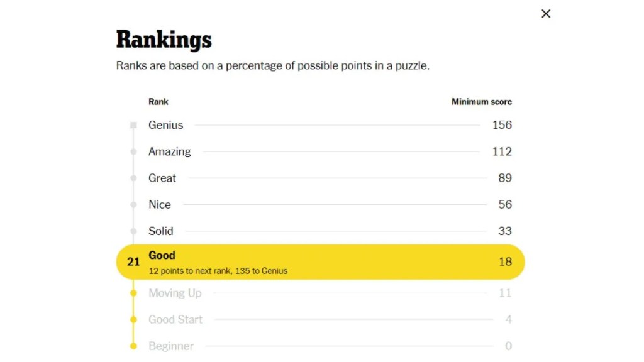Click the square marker beside Genius rank
This screenshot has height=362, width=644.
point(133,124)
